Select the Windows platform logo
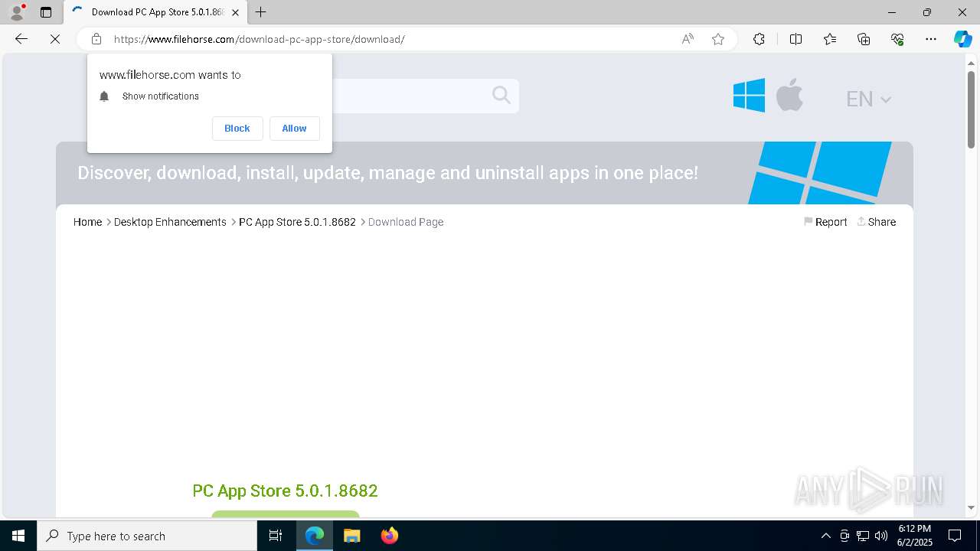The width and height of the screenshot is (980, 551). pyautogui.click(x=749, y=96)
